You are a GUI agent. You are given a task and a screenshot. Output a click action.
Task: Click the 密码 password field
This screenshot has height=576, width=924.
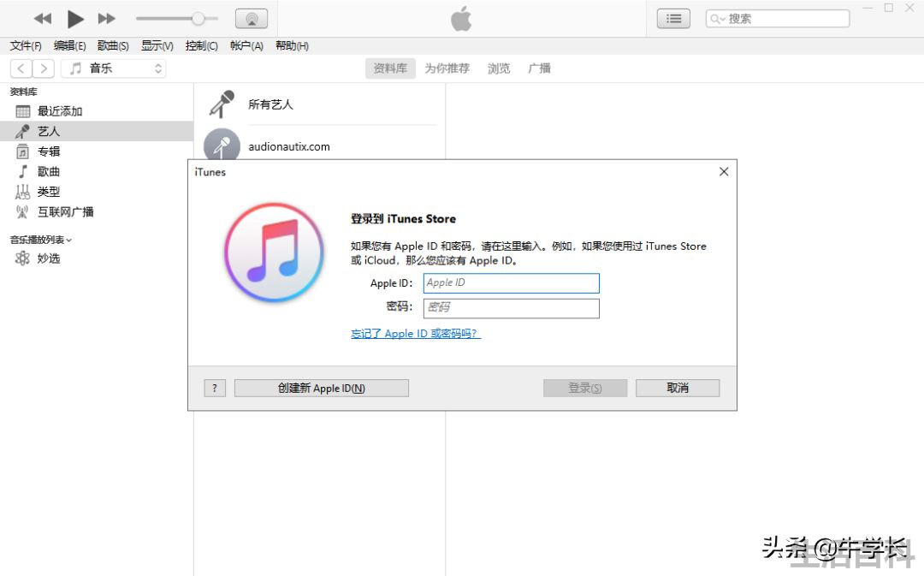click(x=511, y=308)
